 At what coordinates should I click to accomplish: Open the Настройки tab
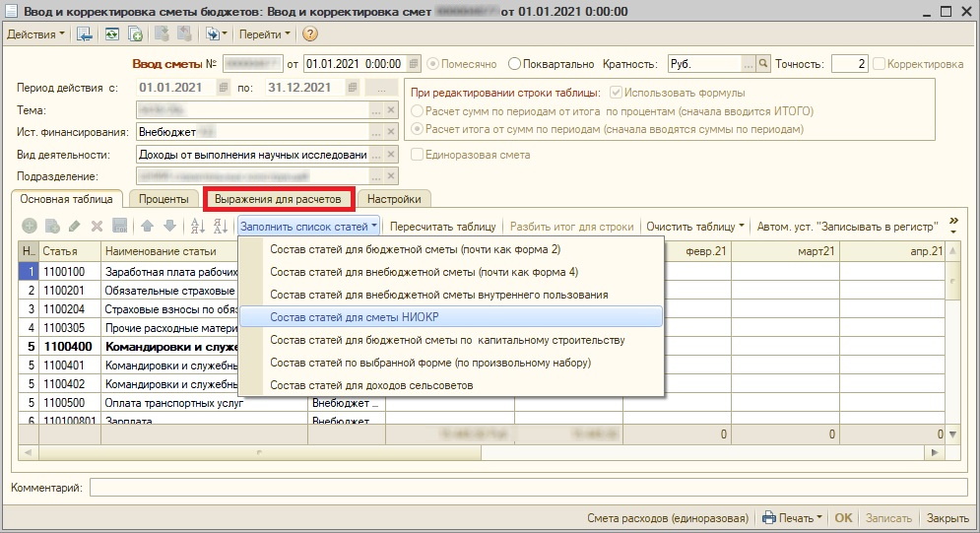tap(394, 199)
